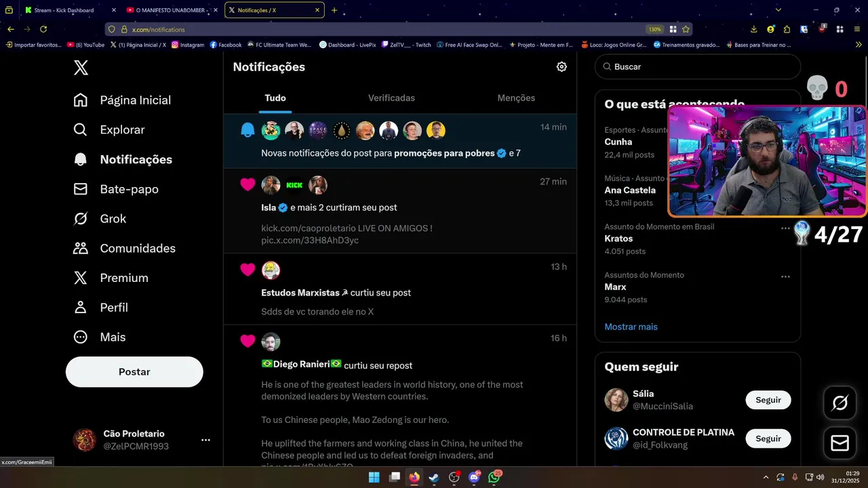Open the Kratos trending topic
Screen dimensions: 868x488
pos(618,239)
